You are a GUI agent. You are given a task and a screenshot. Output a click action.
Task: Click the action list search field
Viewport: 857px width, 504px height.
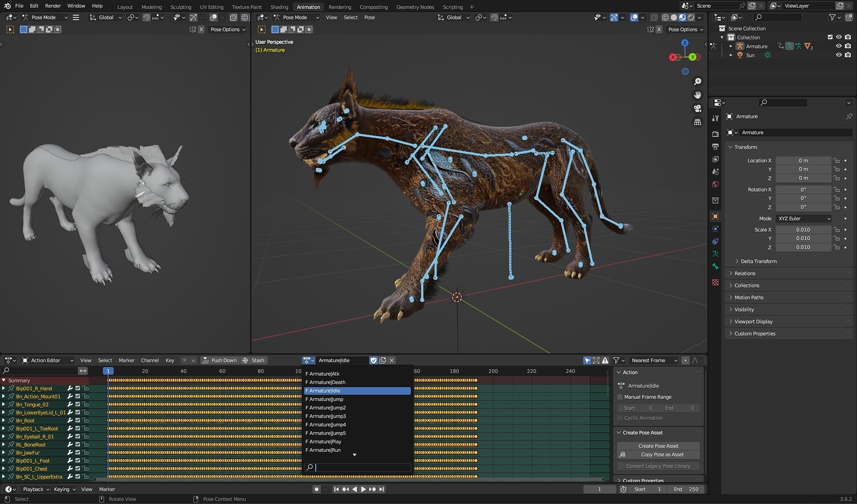tap(357, 467)
